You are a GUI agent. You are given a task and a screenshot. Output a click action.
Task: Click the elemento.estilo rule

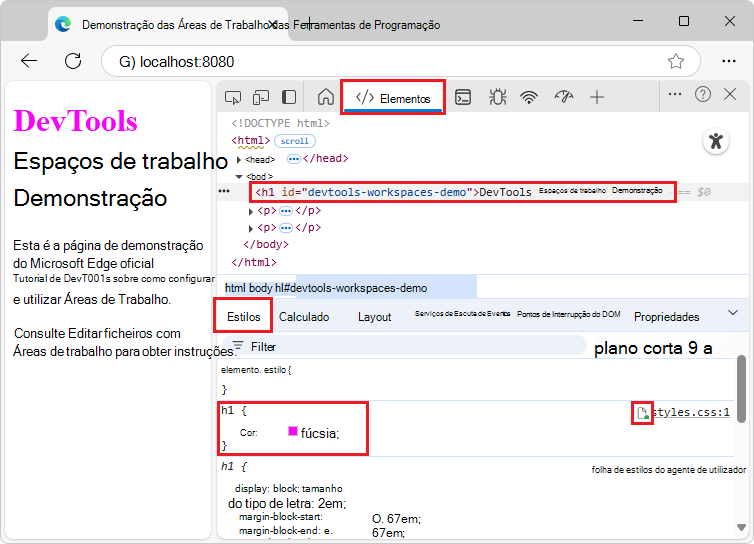[255, 370]
